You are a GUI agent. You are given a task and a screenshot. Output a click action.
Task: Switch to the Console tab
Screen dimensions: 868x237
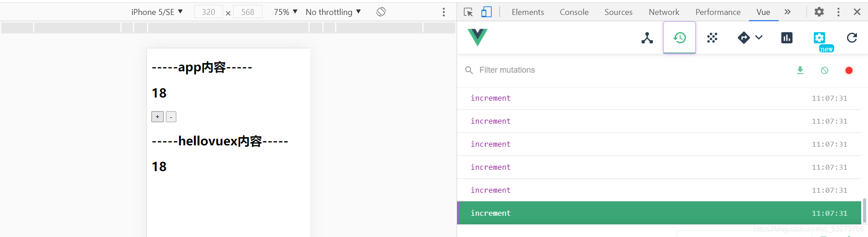574,12
